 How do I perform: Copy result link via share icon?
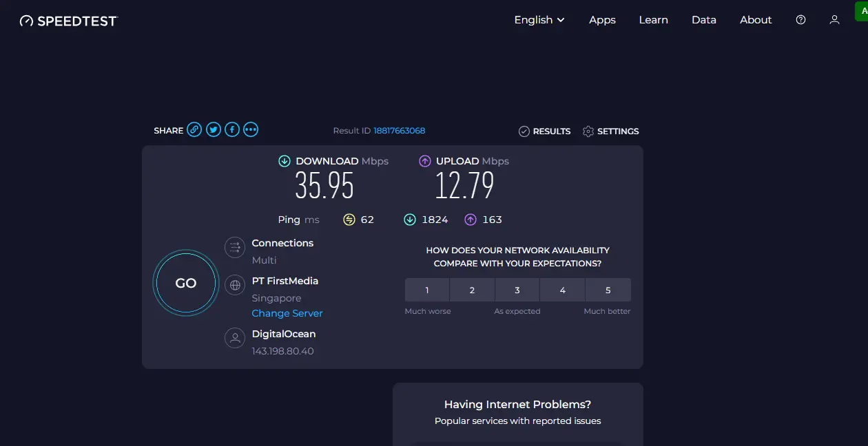(x=195, y=129)
